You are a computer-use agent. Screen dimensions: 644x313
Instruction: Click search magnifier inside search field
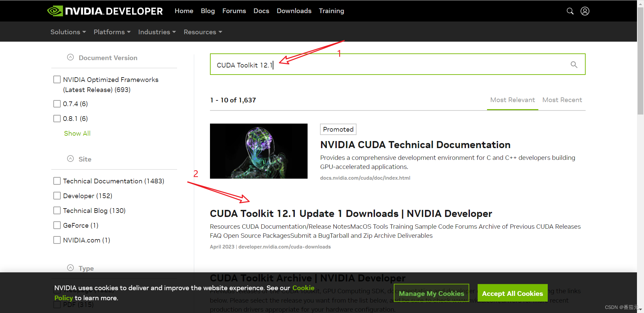point(574,64)
